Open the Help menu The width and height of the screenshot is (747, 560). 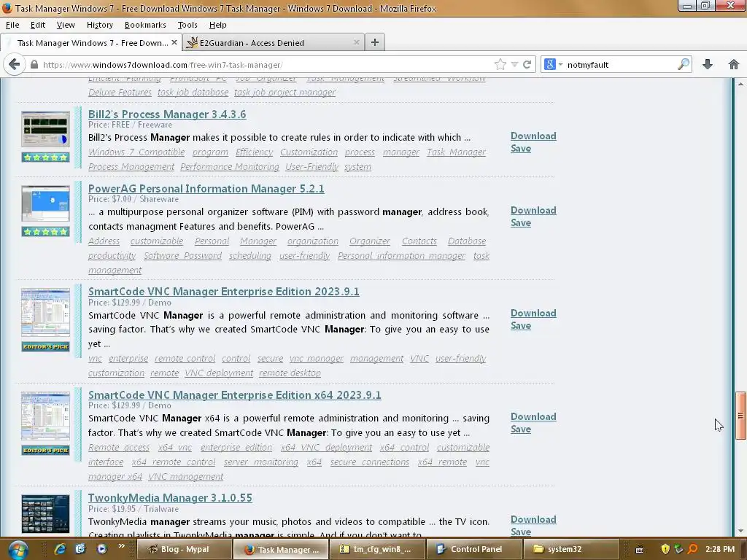click(217, 25)
